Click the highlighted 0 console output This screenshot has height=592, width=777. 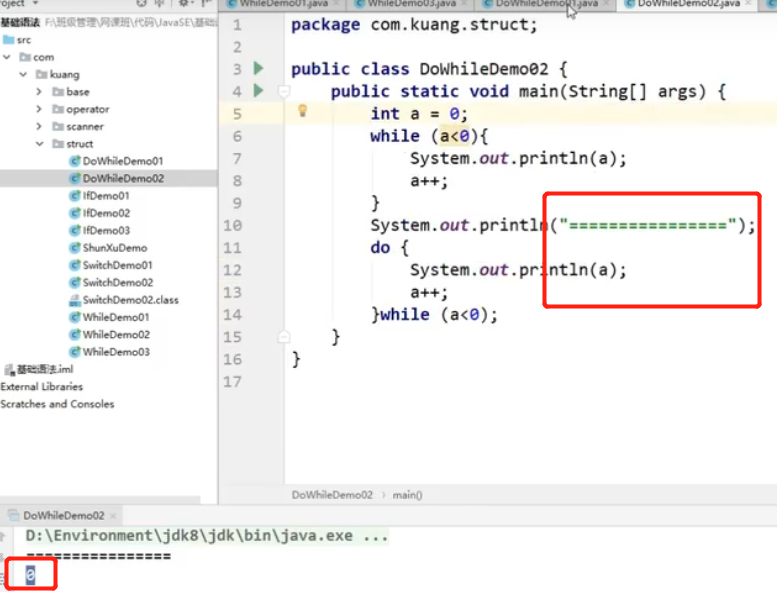[x=30, y=575]
